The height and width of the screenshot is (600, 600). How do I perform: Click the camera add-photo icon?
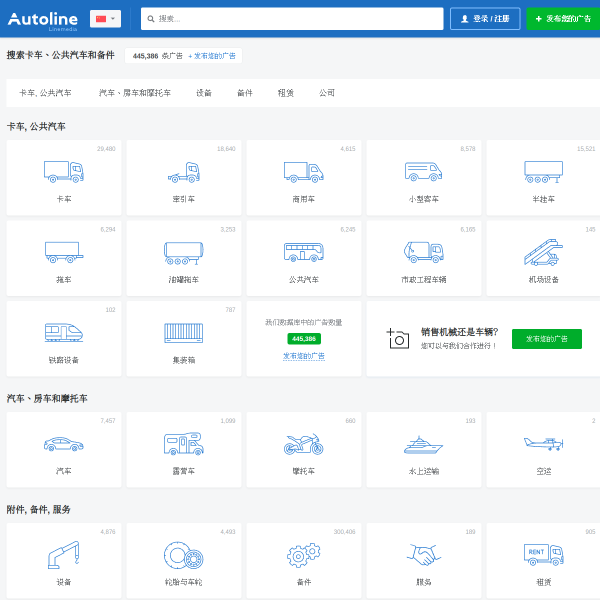coord(397,339)
